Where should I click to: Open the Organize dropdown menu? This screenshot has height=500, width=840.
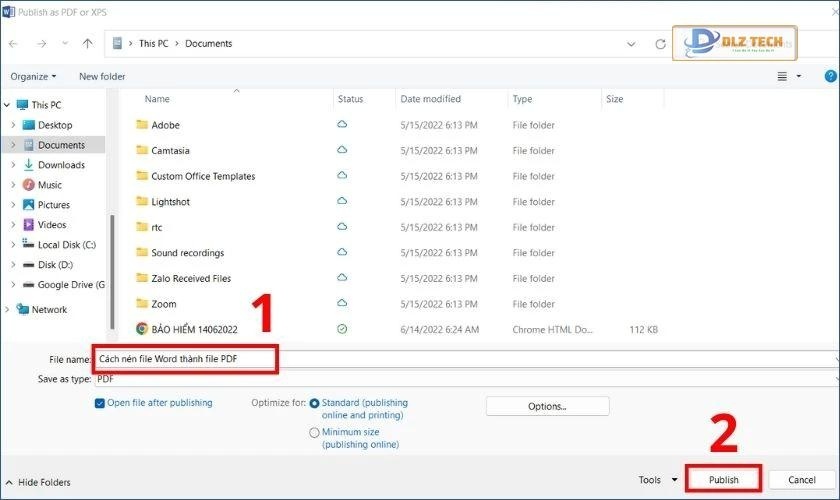pos(33,76)
